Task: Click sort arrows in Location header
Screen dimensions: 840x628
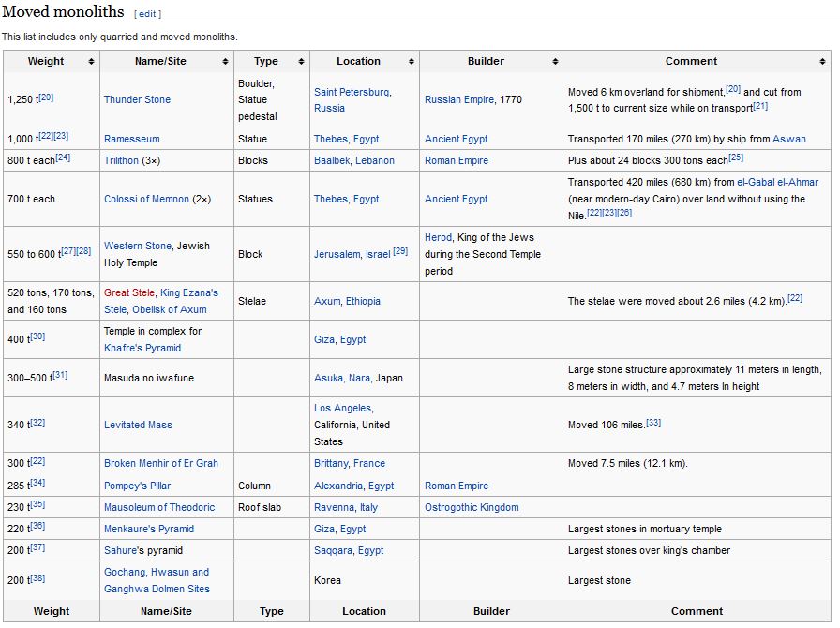Action: [x=412, y=62]
